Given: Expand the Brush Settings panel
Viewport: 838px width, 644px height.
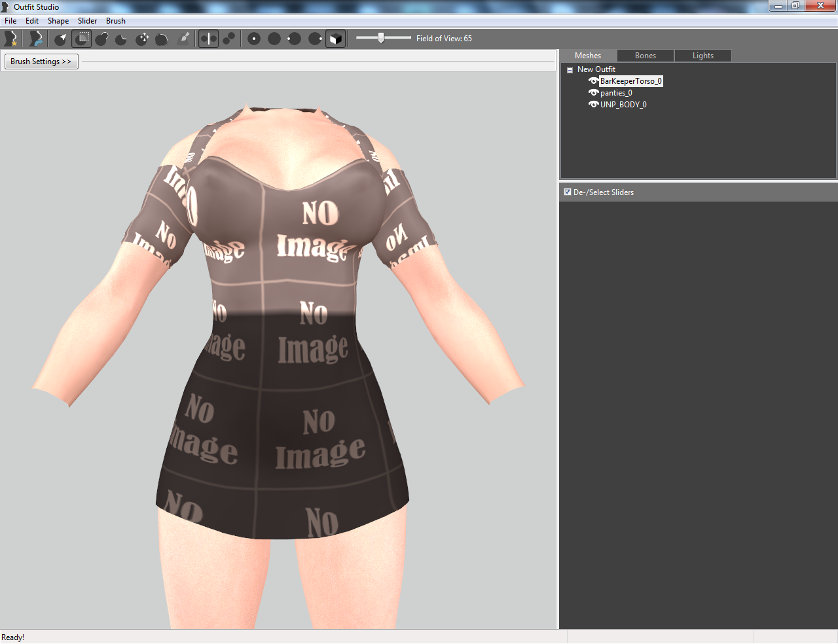Looking at the screenshot, I should 41,61.
